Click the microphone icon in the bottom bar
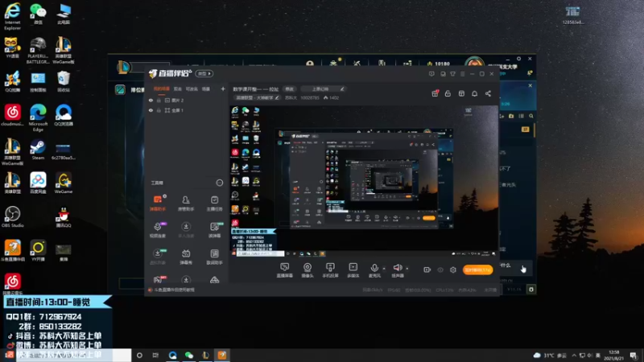This screenshot has width=644, height=362. point(374,268)
